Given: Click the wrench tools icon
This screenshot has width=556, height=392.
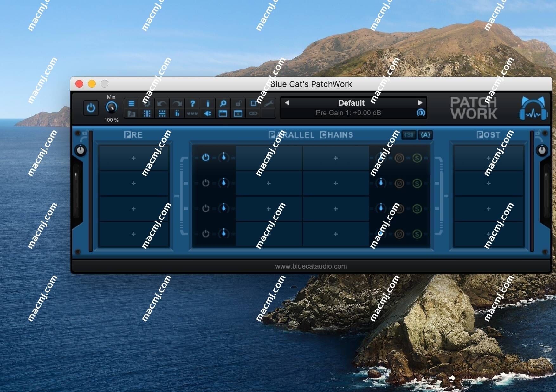Looking at the screenshot, I should (x=268, y=103).
